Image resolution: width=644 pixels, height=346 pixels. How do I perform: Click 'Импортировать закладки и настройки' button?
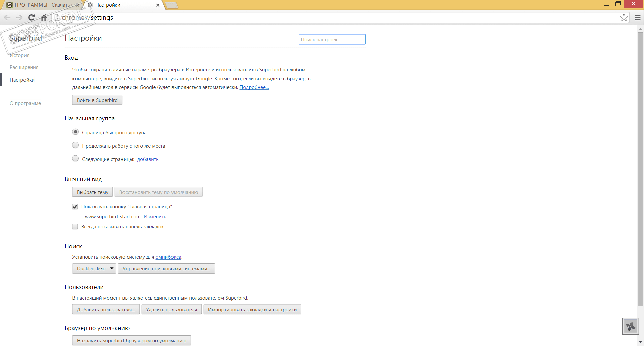point(252,309)
